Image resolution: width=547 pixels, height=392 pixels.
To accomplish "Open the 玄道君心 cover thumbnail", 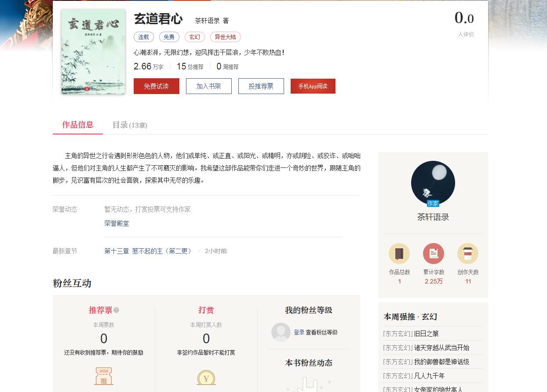I will [93, 51].
